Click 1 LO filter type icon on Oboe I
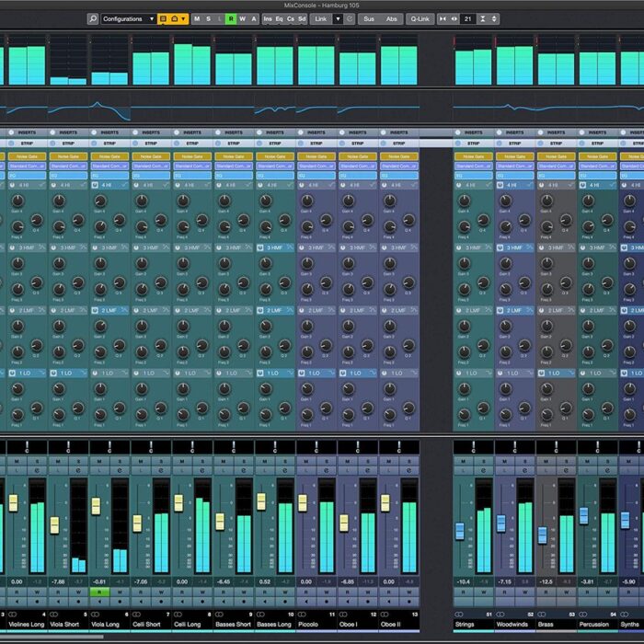This screenshot has width=644, height=644. (373, 373)
